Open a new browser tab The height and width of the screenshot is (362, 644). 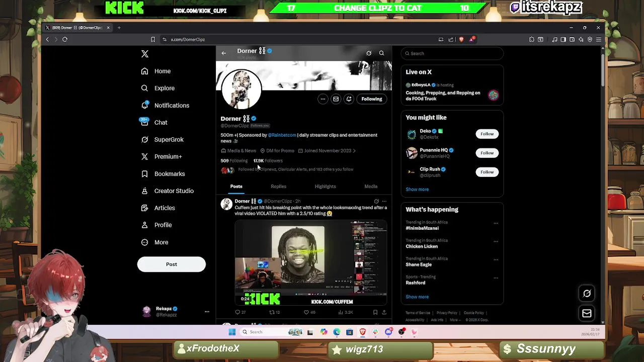pyautogui.click(x=119, y=28)
